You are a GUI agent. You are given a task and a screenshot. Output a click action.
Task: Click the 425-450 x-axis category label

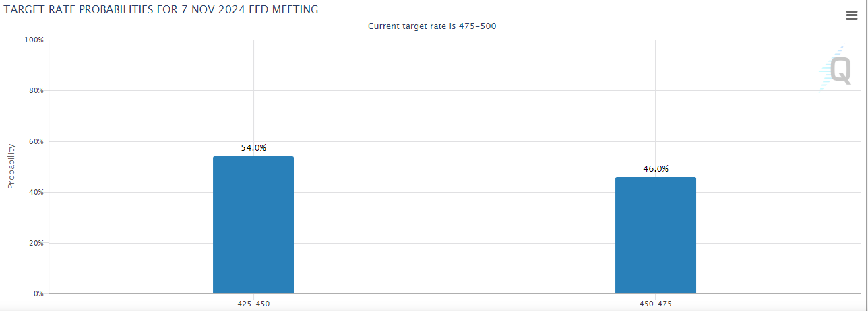253,304
